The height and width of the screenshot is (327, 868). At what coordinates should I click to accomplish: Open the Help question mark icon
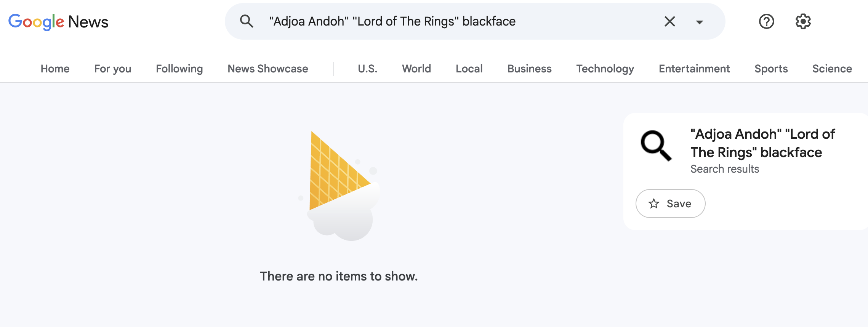(x=766, y=21)
